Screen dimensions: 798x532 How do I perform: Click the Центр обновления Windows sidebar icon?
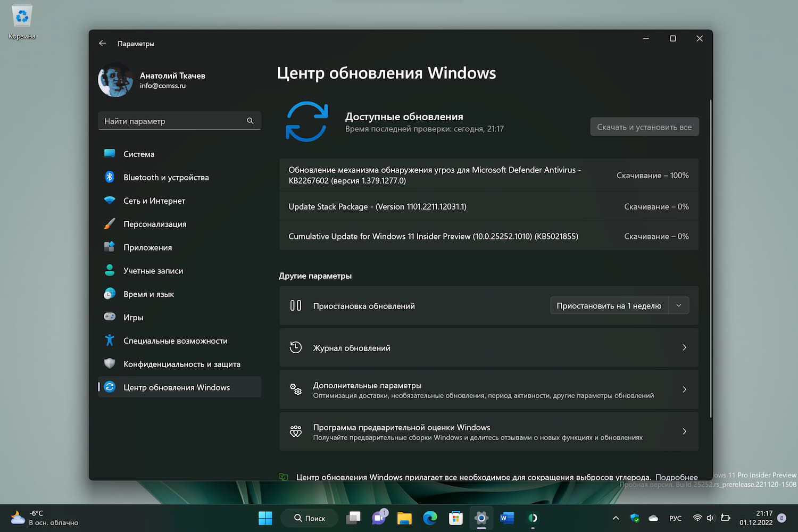pos(110,387)
